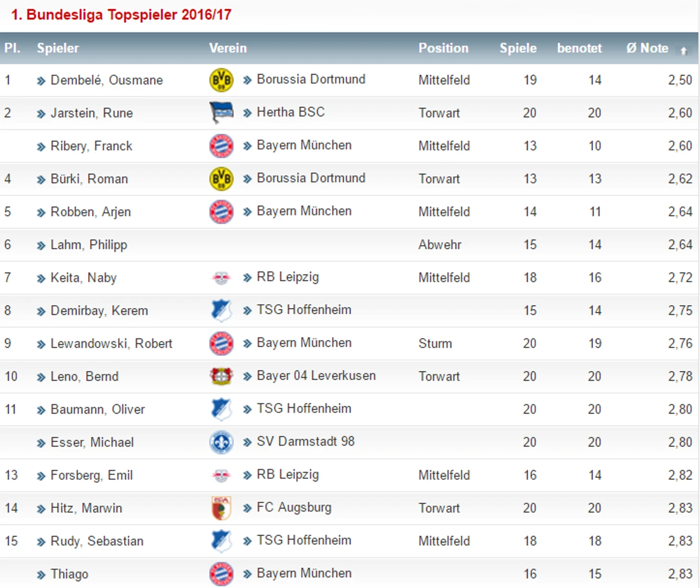Open Bayer 04 Leverkusen club link

click(x=316, y=376)
